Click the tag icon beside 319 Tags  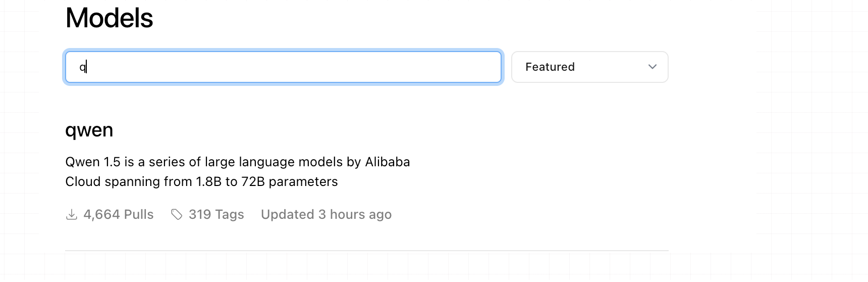click(177, 215)
